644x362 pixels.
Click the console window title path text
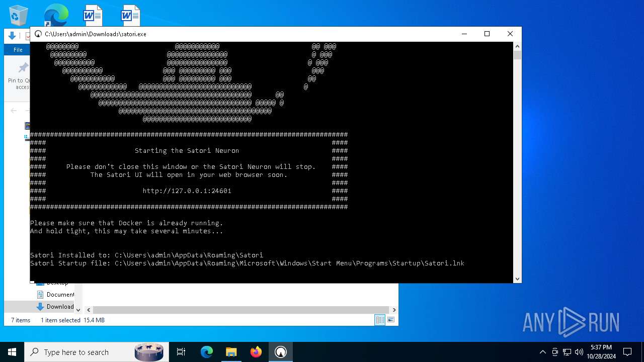click(x=96, y=34)
